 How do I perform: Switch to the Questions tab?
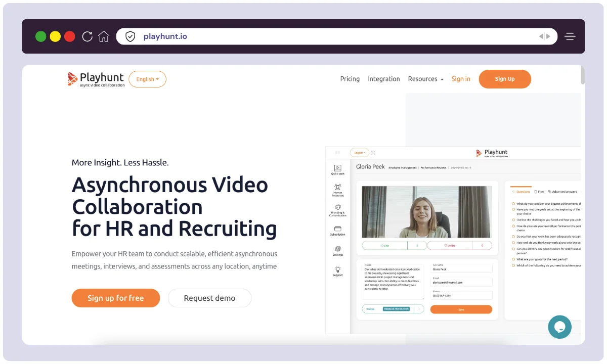(522, 192)
